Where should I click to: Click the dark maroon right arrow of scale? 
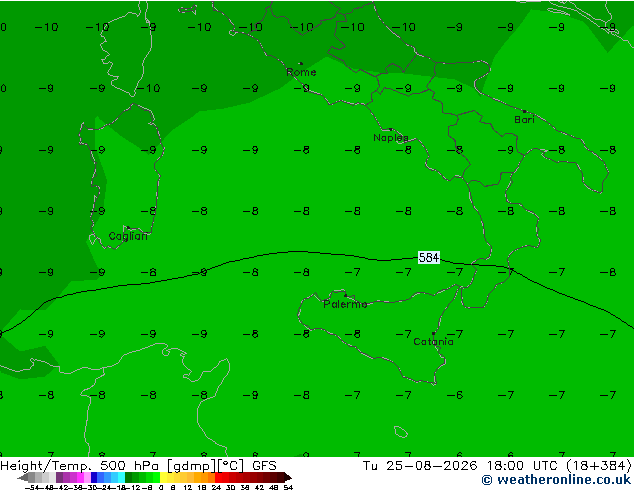tap(288, 477)
